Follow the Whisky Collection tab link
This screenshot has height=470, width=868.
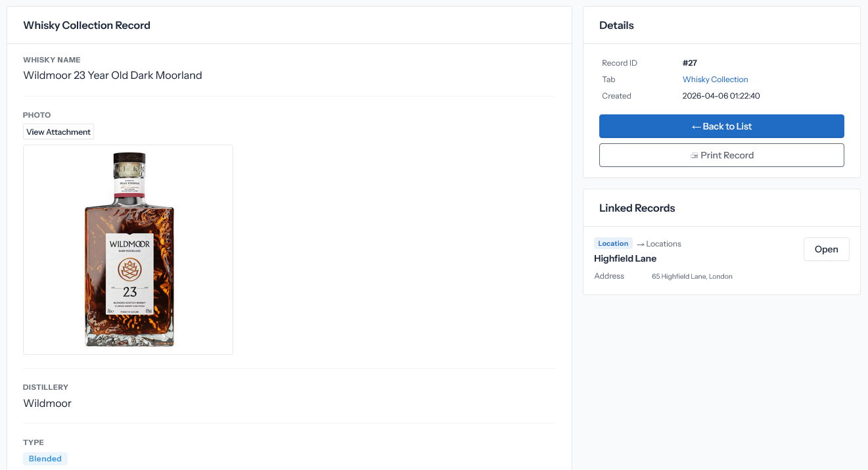715,80
